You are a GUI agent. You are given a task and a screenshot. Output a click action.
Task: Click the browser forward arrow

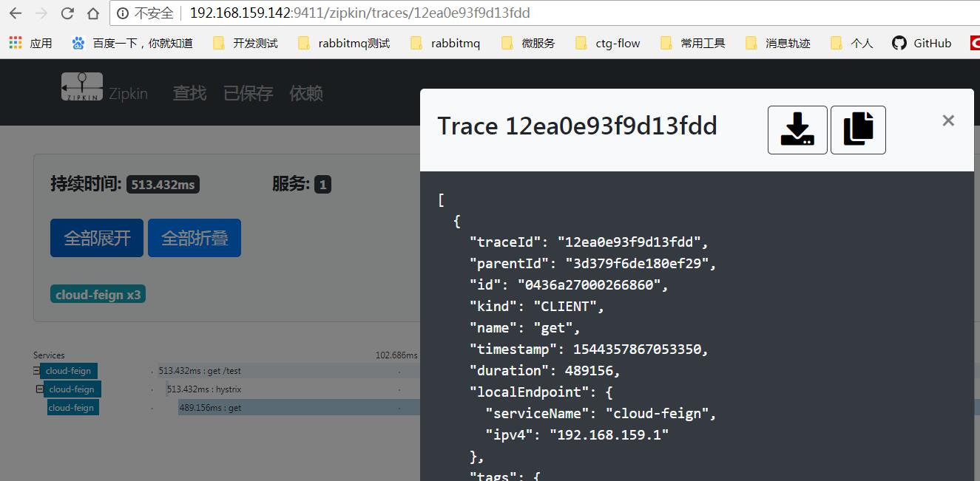(x=41, y=13)
